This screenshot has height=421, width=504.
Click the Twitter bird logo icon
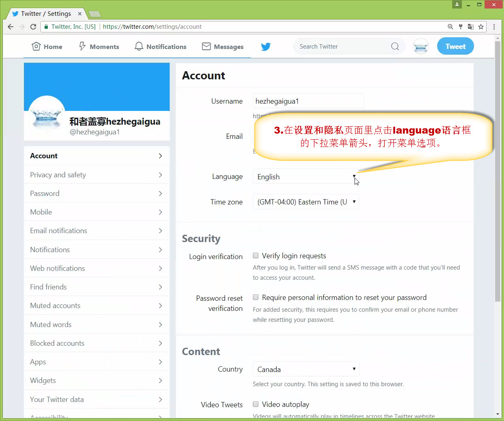[x=266, y=47]
